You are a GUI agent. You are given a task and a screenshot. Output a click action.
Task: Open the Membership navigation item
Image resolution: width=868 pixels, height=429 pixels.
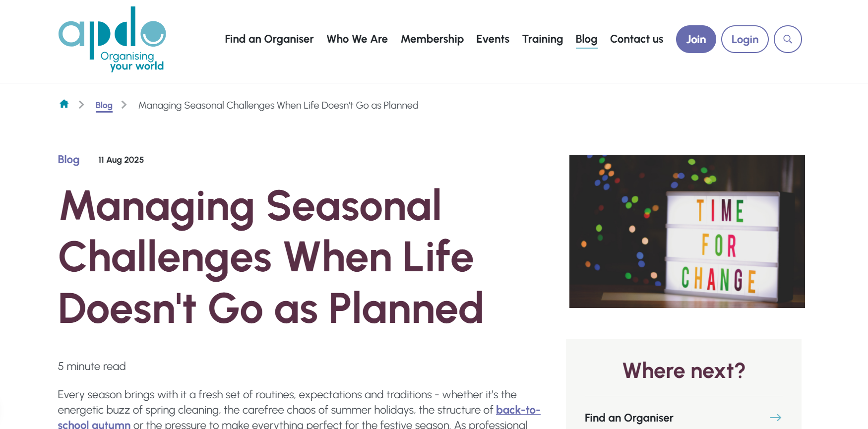[432, 39]
